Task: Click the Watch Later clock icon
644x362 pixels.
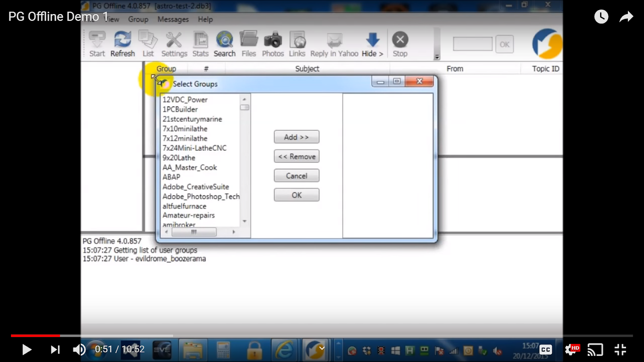Action: pos(601,16)
